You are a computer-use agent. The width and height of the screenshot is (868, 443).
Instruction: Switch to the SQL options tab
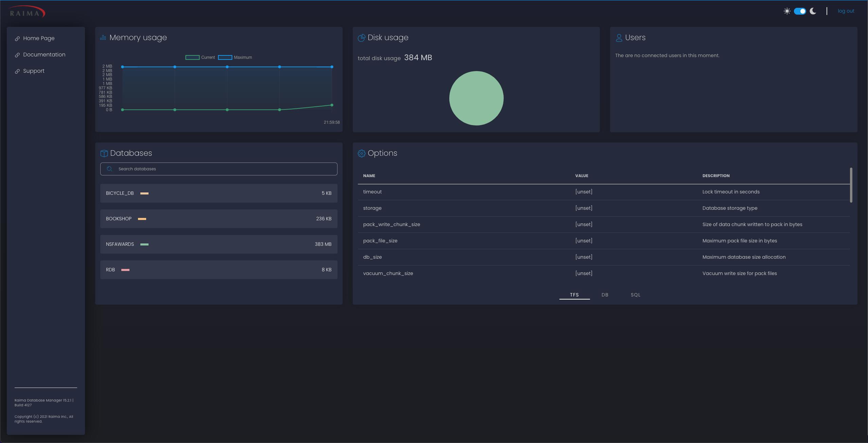click(635, 295)
